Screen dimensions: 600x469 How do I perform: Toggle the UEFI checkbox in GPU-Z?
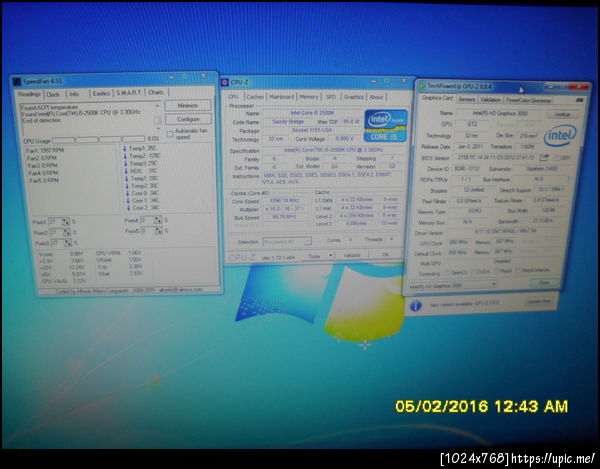556,158
